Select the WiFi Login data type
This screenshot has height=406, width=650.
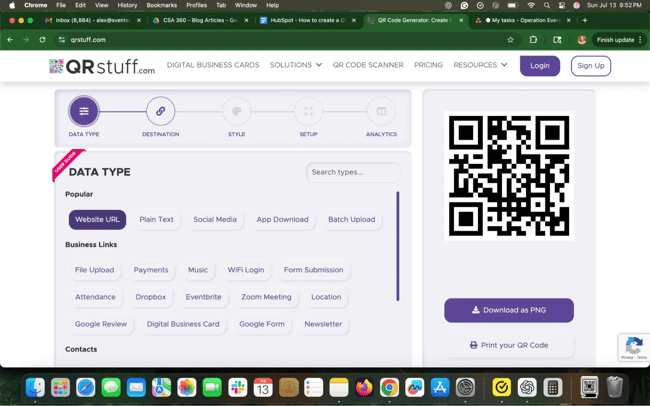[x=246, y=270]
